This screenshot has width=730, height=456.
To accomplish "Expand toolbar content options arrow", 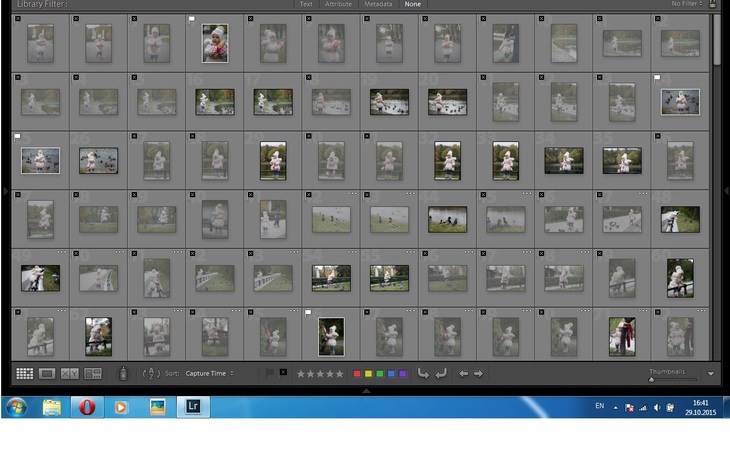I will 711,374.
